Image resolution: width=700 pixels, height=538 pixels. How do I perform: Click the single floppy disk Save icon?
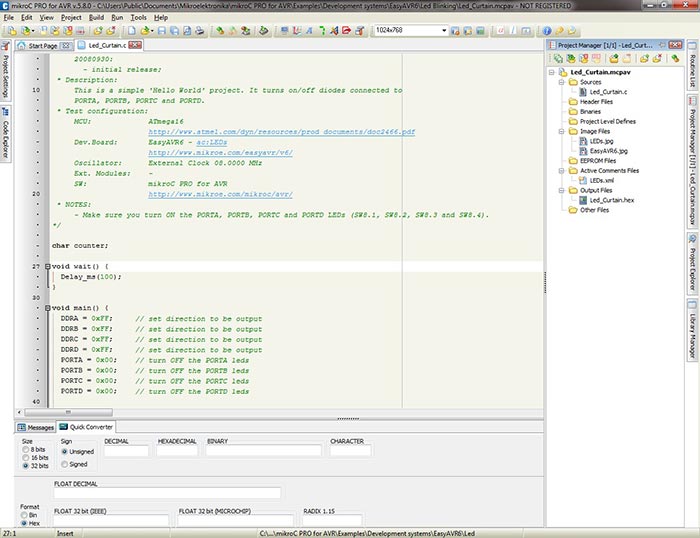tap(162, 31)
